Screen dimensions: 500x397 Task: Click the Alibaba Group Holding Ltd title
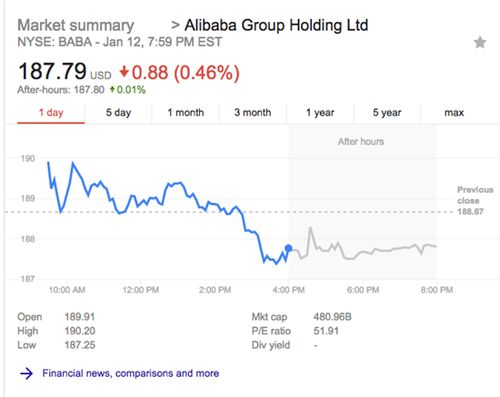click(x=276, y=25)
